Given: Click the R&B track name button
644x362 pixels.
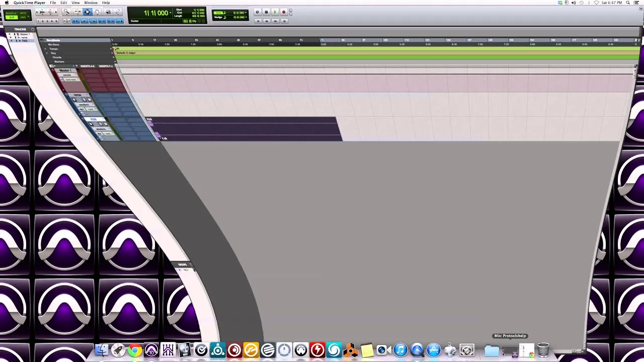Looking at the screenshot, I should pos(94,119).
